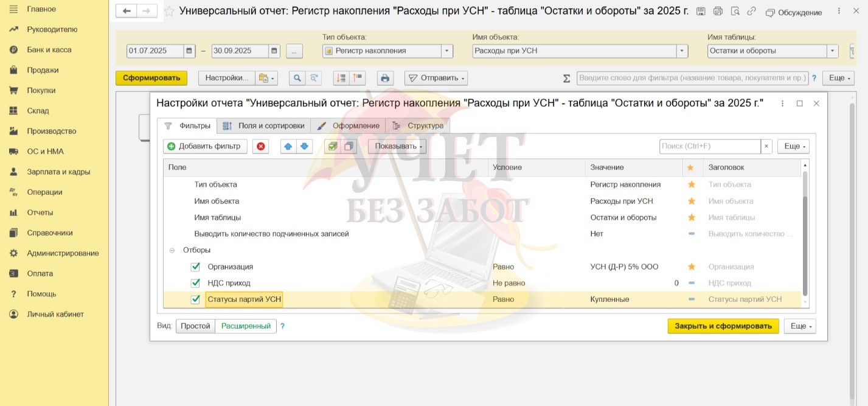Screen dimensions: 868x406
Task: Collapse the Отборы group
Action: (172, 250)
